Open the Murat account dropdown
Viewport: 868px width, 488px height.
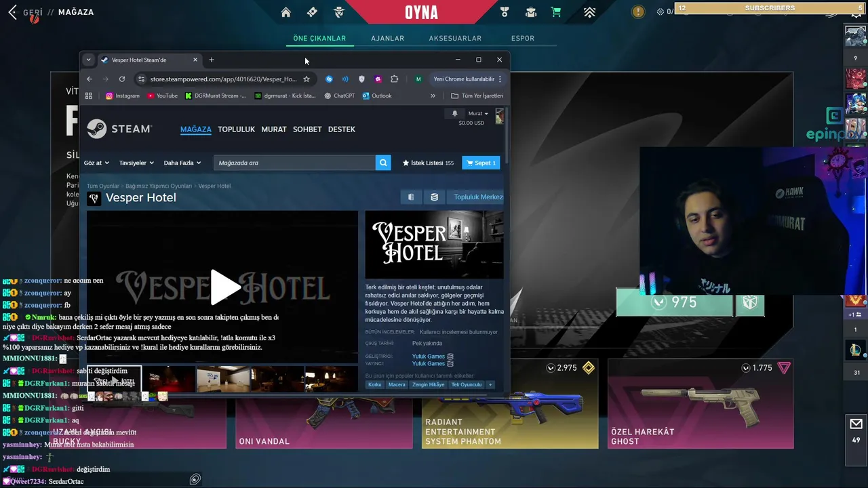coord(478,113)
